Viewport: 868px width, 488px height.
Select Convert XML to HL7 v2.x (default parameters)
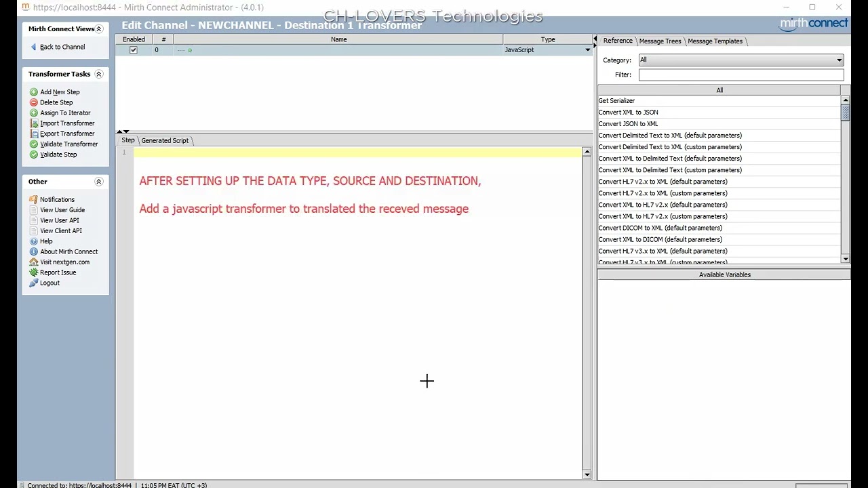pyautogui.click(x=719, y=205)
